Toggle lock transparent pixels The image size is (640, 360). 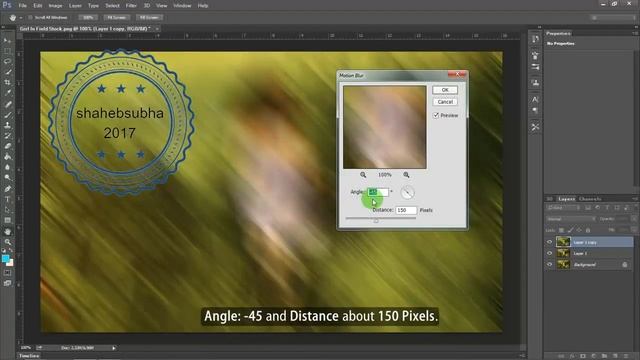point(562,230)
